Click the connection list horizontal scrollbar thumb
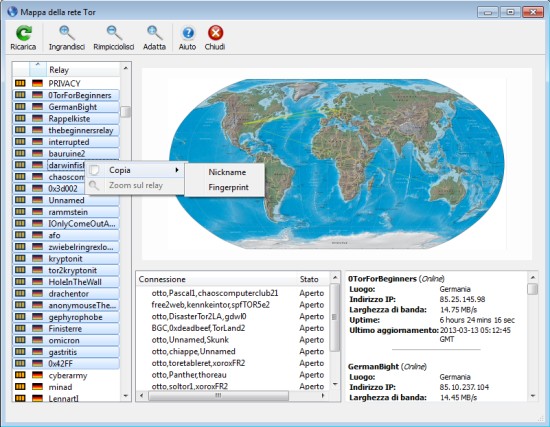Viewport: 550px width, 427px height. click(x=218, y=396)
